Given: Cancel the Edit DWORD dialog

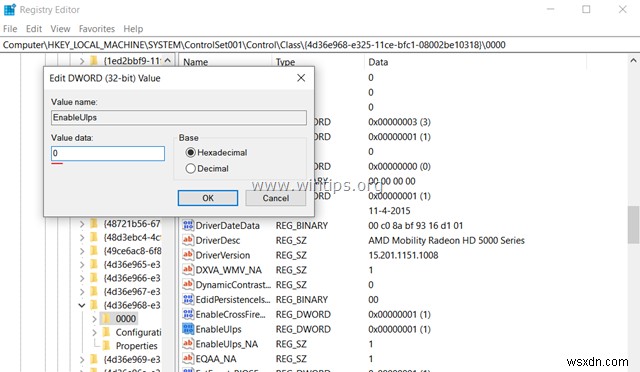Looking at the screenshot, I should coord(276,198).
